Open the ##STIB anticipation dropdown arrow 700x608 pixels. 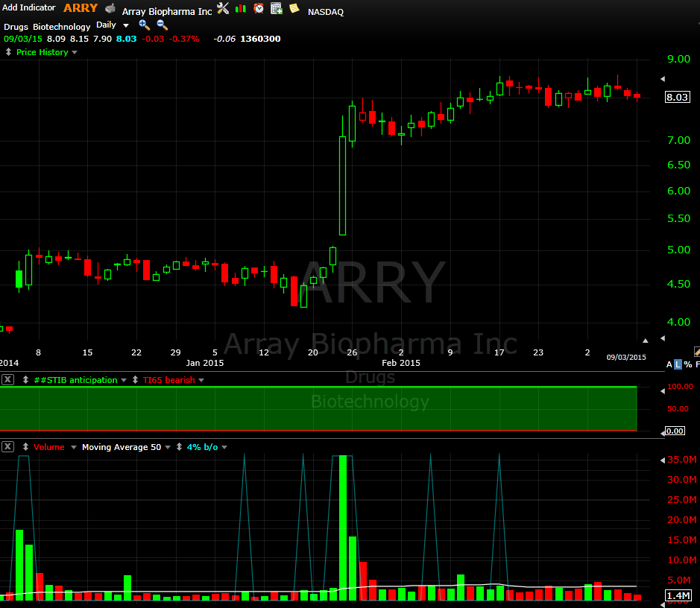coord(124,380)
